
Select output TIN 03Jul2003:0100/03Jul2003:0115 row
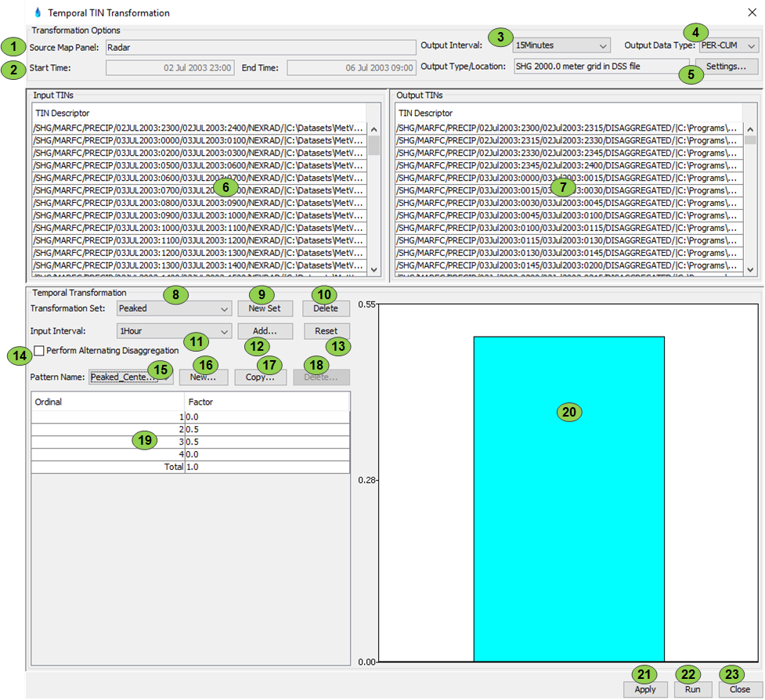[569, 229]
